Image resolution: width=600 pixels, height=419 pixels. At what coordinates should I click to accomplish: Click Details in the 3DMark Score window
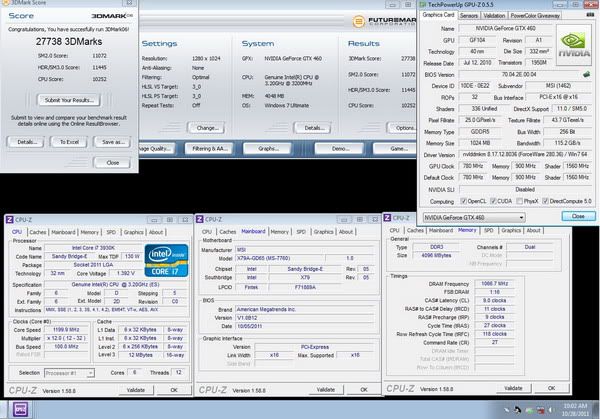[x=26, y=142]
